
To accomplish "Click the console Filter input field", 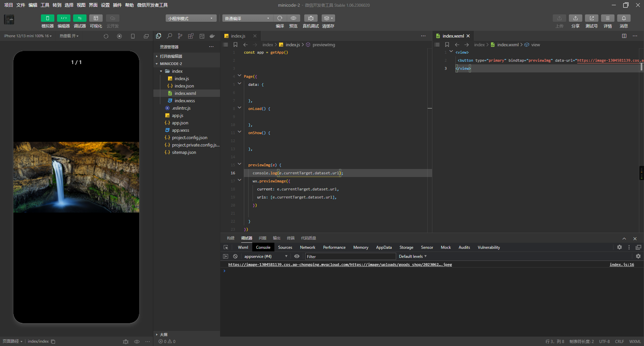I will coord(350,256).
